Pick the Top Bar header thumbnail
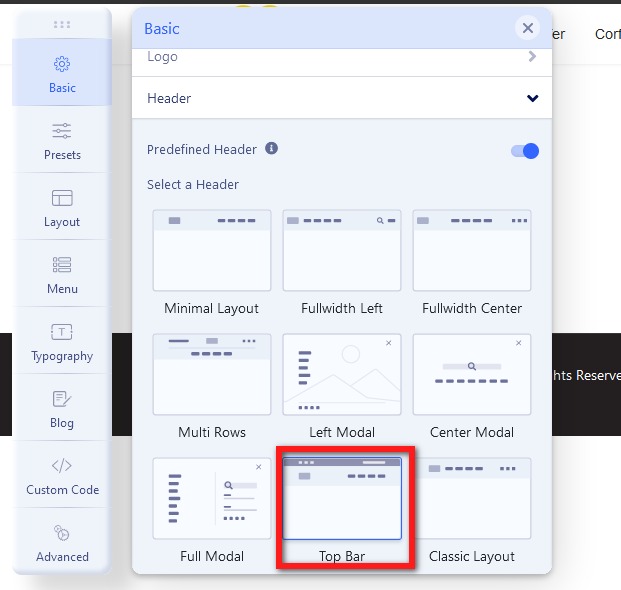Screen dimensions: 621x590 coord(342,498)
